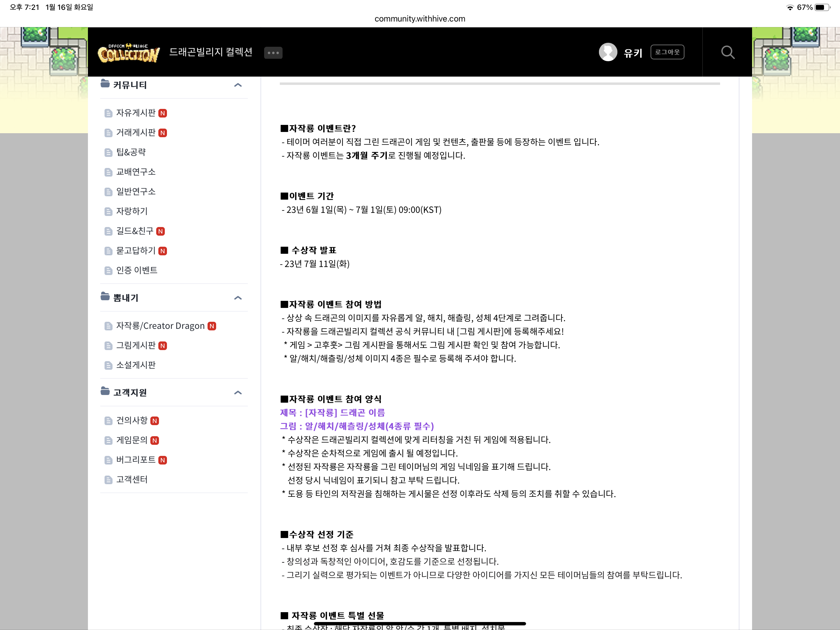Click the 고객지원 folder icon

click(x=105, y=391)
